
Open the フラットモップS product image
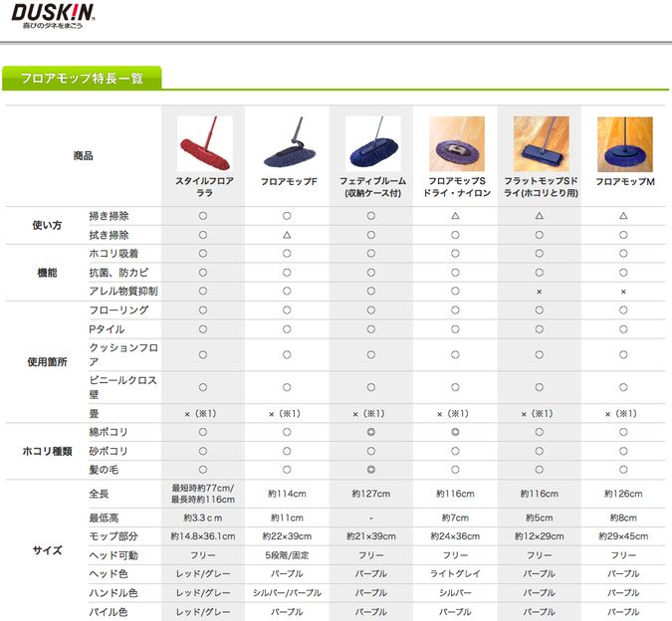pyautogui.click(x=542, y=143)
